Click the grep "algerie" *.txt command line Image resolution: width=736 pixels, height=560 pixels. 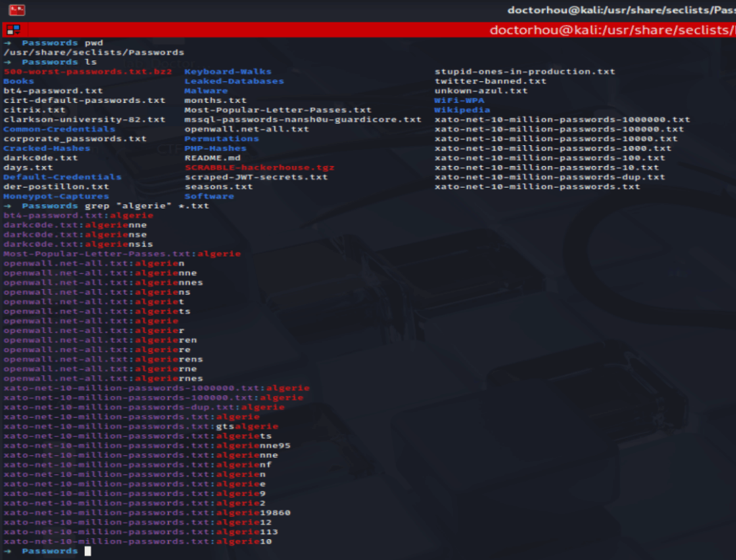[x=106, y=206]
